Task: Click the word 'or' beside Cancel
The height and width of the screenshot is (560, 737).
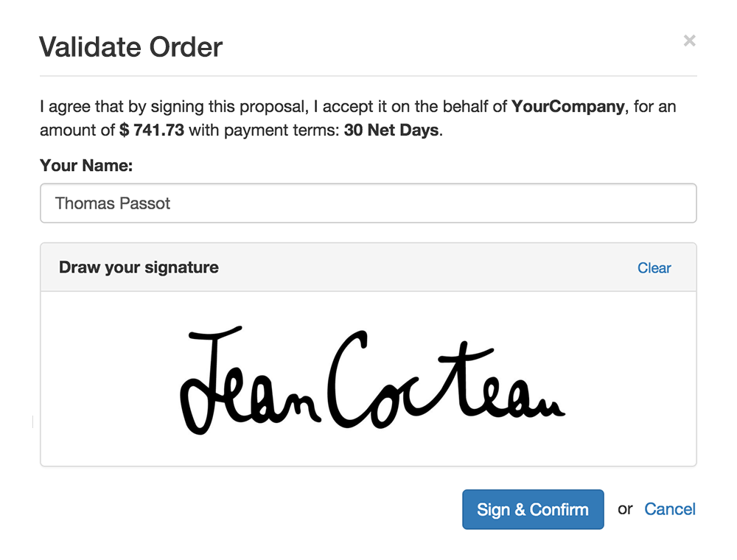Action: tap(625, 509)
